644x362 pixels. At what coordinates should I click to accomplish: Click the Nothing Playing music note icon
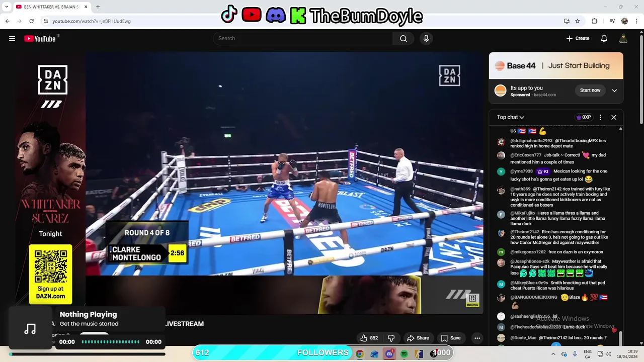point(30,329)
